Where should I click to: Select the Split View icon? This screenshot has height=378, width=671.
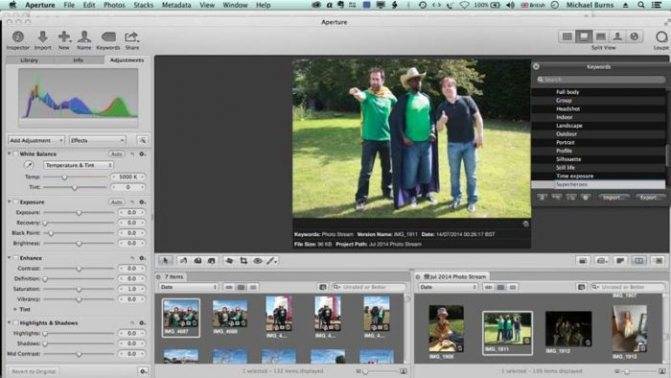point(584,37)
